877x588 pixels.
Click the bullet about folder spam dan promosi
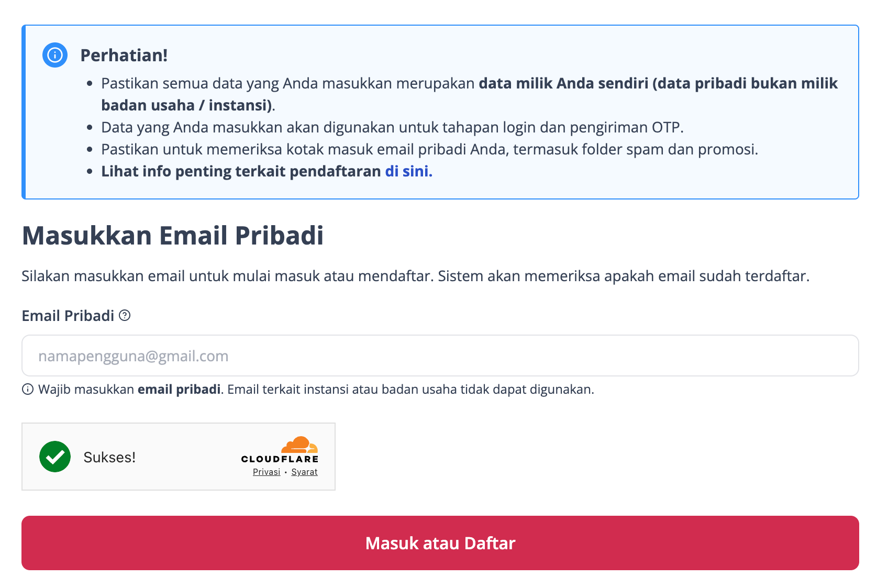(x=429, y=149)
